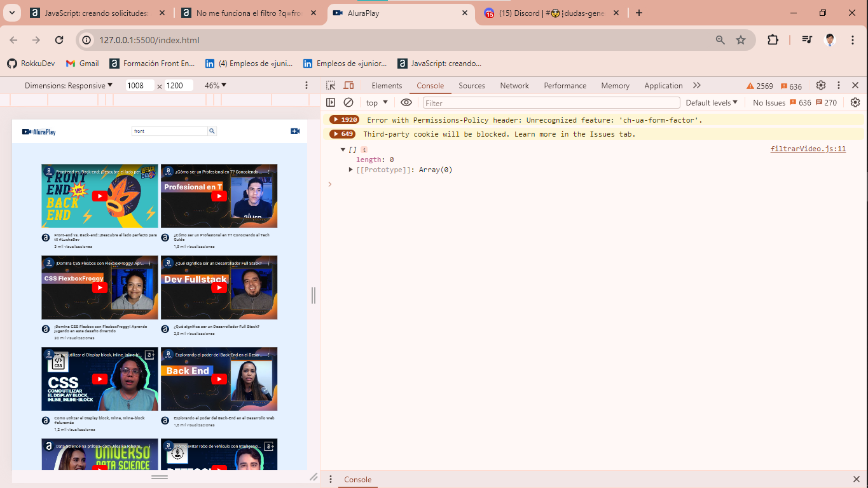Click the 636 page errors count beside No Issues
868x488 pixels.
point(801,103)
